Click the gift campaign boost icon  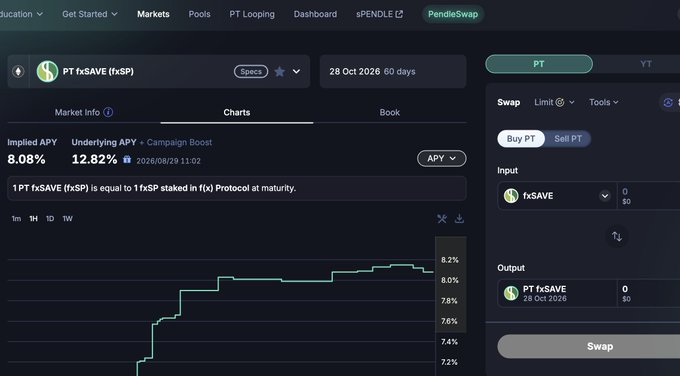click(x=127, y=160)
